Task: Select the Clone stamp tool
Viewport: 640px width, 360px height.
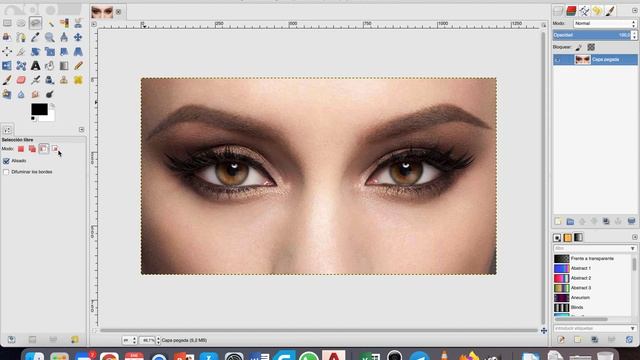Action: [x=64, y=80]
